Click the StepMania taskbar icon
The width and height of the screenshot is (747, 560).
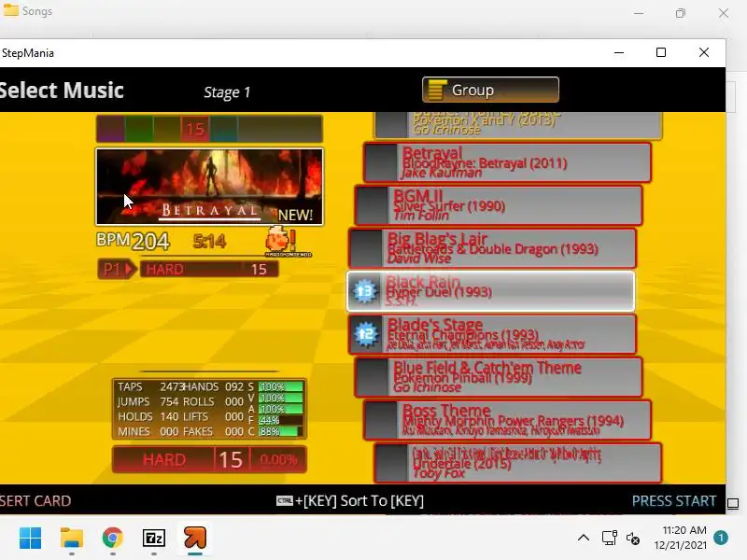(195, 539)
